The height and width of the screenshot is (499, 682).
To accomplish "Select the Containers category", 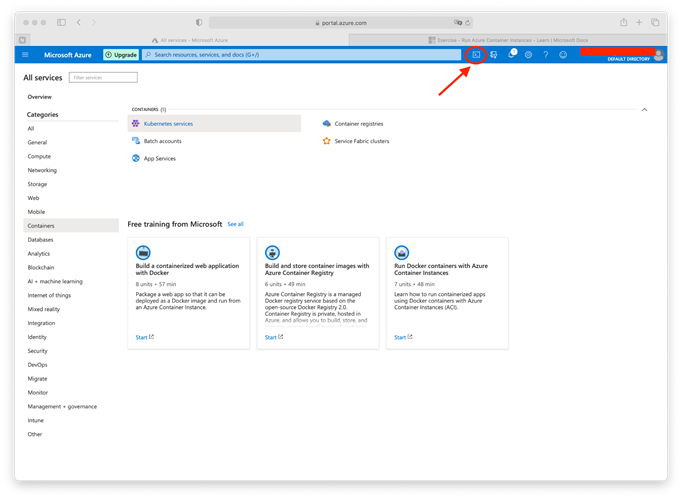I will pyautogui.click(x=71, y=225).
